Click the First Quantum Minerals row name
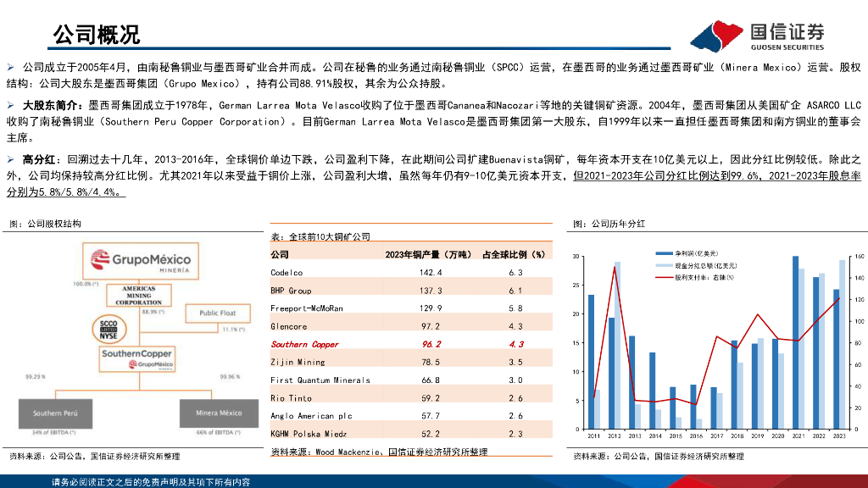The width and height of the screenshot is (868, 488). tap(320, 380)
